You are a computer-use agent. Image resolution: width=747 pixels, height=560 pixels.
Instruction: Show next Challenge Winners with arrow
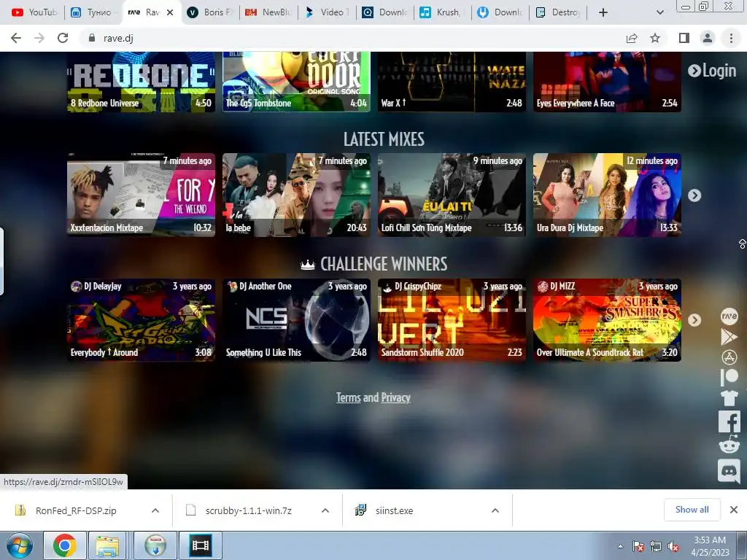[x=694, y=320]
